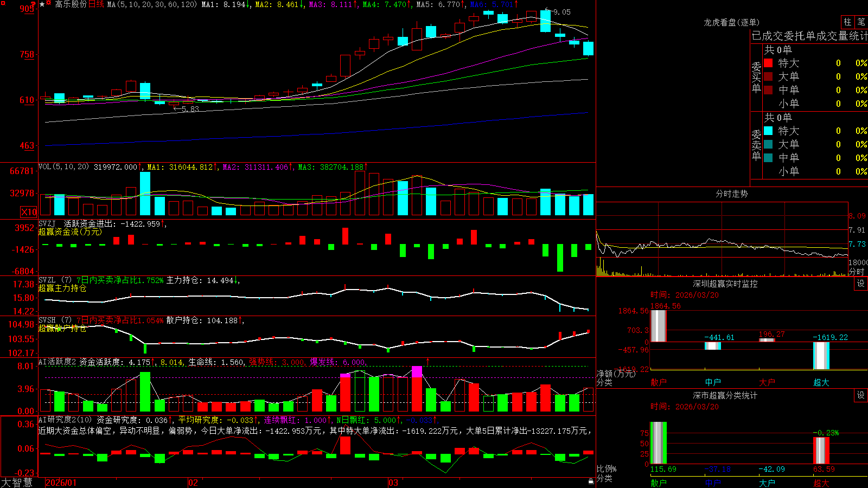Click the 净额(万元) axis label
The image size is (868, 488).
point(616,374)
